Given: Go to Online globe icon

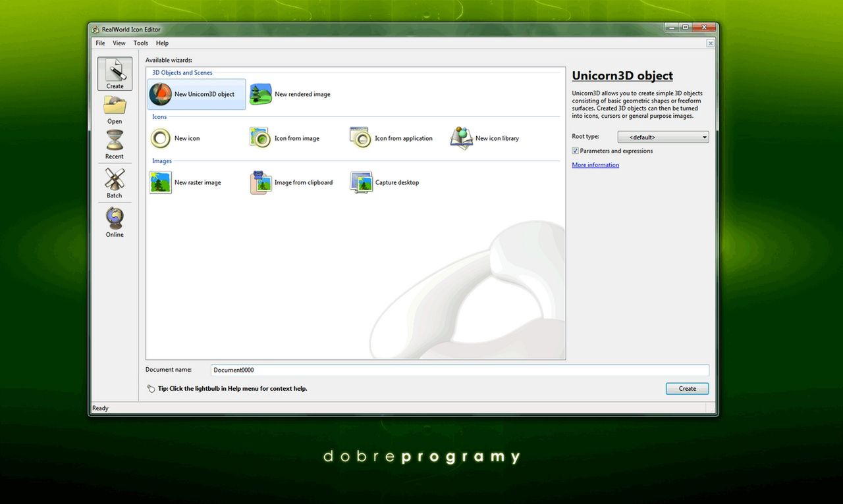Looking at the screenshot, I should 115,222.
